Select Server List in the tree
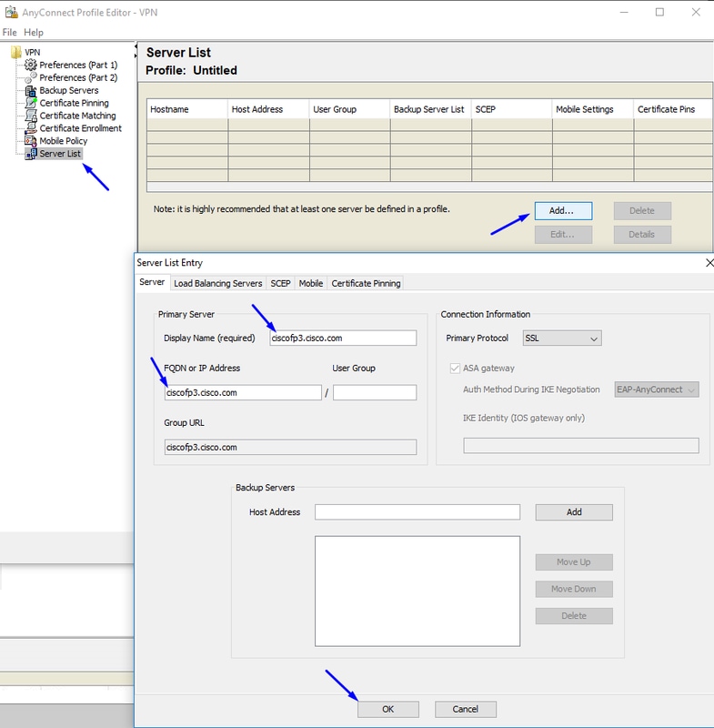 (60, 153)
